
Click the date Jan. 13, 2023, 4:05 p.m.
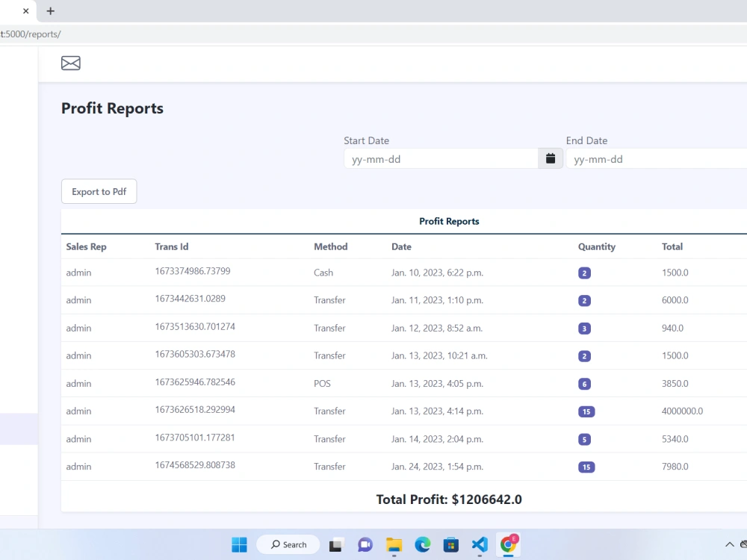[437, 383]
